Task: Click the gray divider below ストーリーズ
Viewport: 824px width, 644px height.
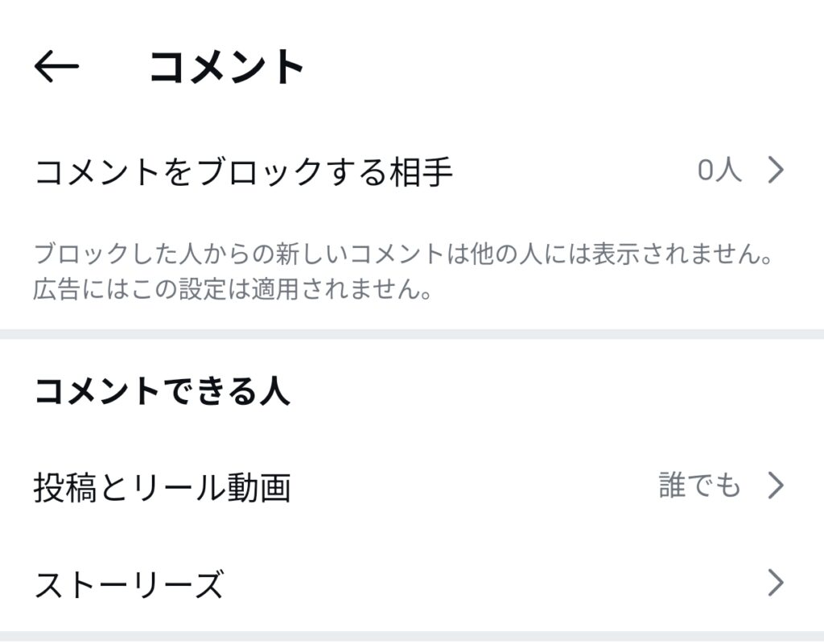Action: 412,637
